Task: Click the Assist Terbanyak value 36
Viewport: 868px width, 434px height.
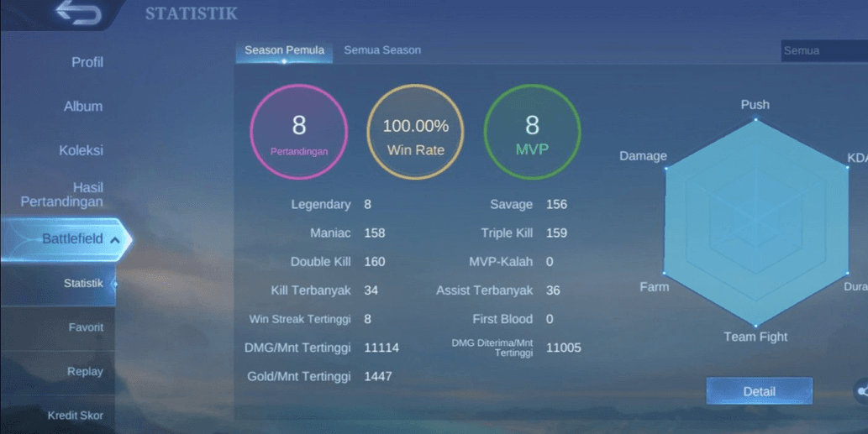Action: click(553, 290)
